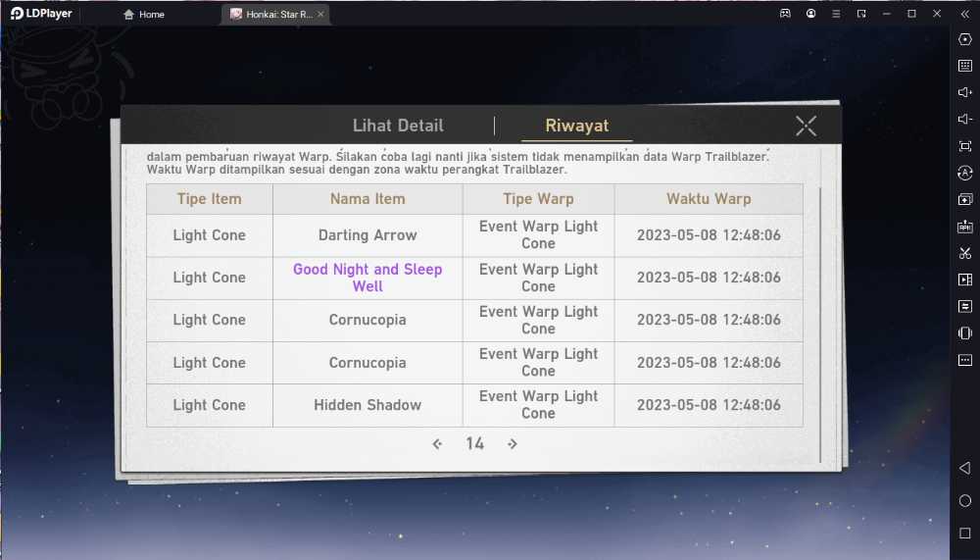Open the sidebar settings hexagon icon
Image resolution: width=980 pixels, height=560 pixels.
click(x=965, y=39)
